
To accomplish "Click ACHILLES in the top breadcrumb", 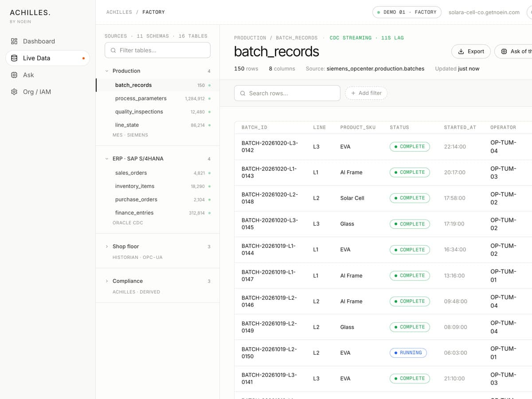I will point(119,12).
